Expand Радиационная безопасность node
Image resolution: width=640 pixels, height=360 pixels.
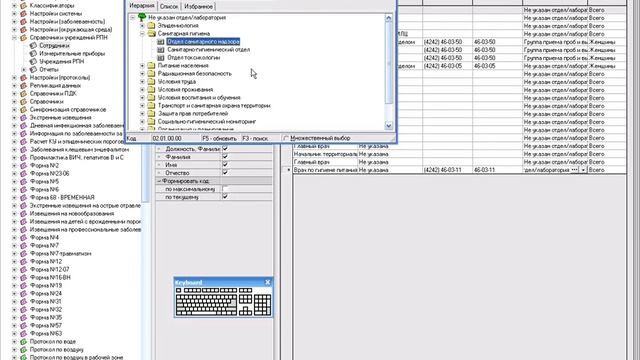tap(142, 73)
